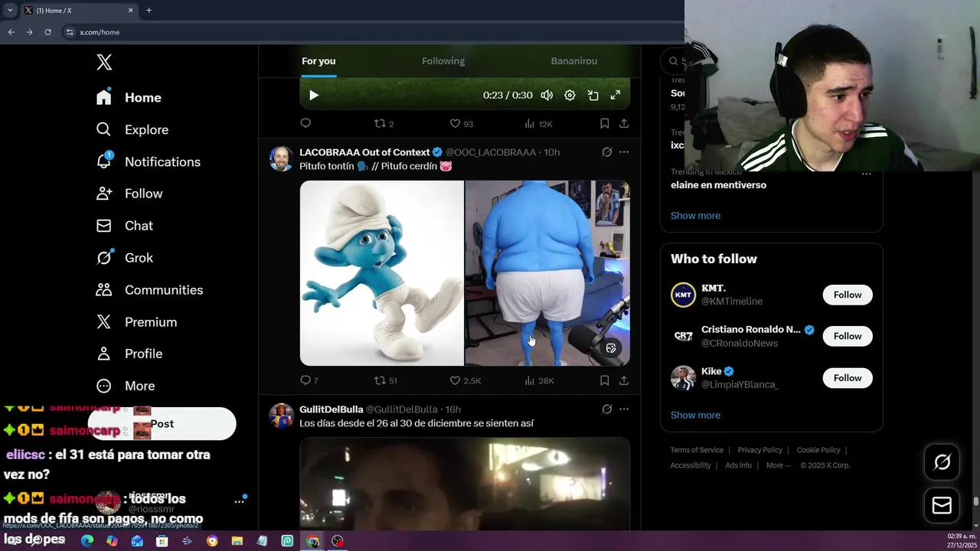Open the LACOBRAAA Out of Context profile name
This screenshot has width=980, height=551.
point(364,152)
